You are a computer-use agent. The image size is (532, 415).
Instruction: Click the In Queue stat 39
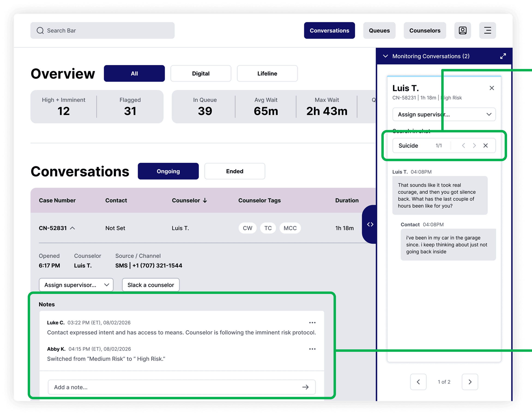click(205, 107)
